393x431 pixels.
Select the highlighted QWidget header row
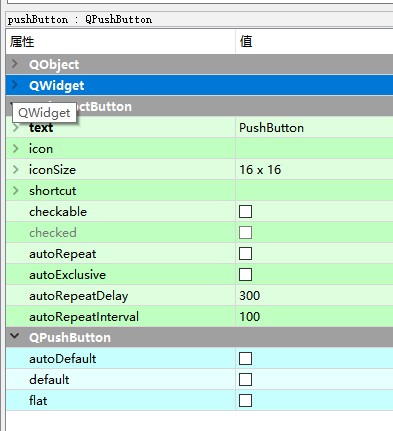pos(199,85)
